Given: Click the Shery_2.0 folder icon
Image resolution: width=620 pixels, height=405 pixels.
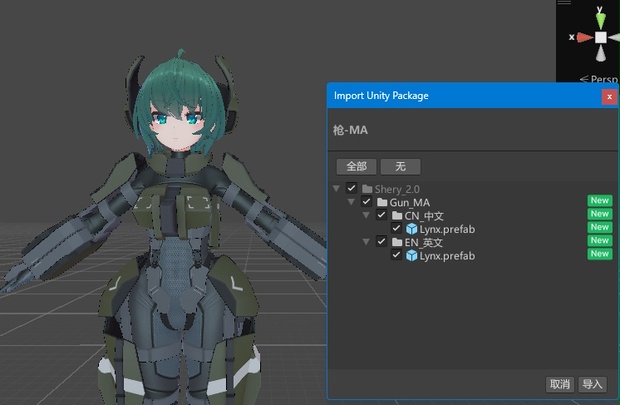Looking at the screenshot, I should point(367,189).
